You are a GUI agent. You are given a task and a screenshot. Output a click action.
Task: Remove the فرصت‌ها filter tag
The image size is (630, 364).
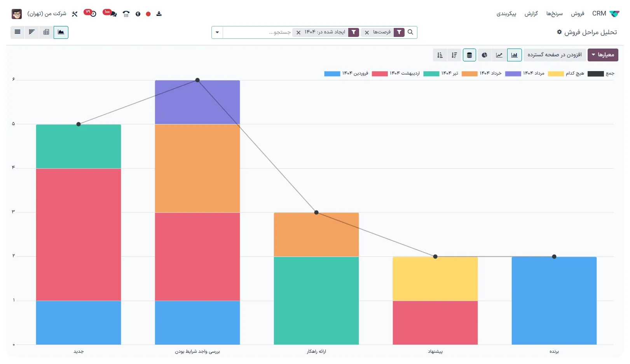(x=367, y=33)
